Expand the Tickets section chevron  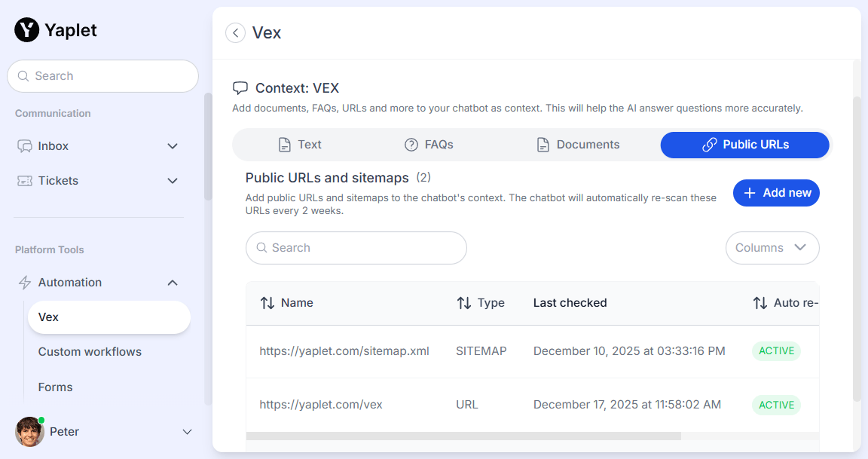173,181
